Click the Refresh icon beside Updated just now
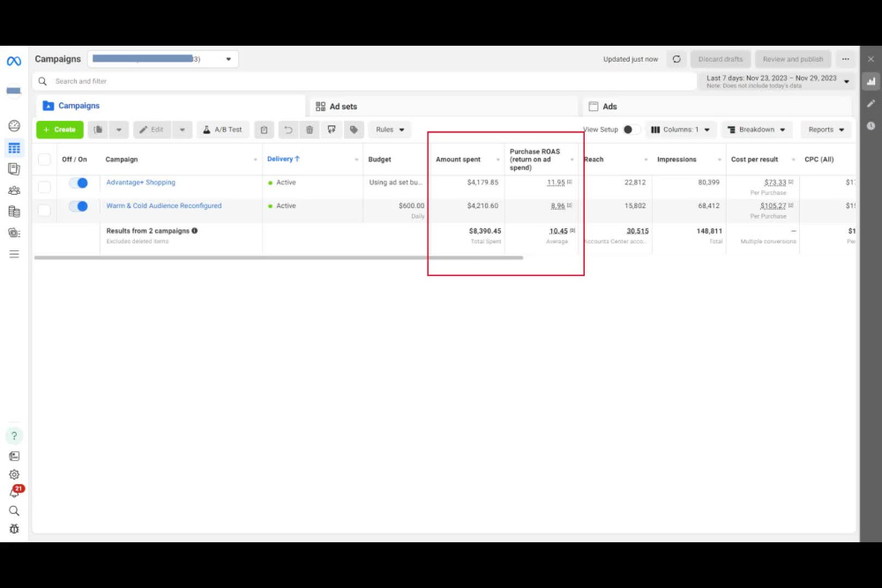 (x=676, y=59)
